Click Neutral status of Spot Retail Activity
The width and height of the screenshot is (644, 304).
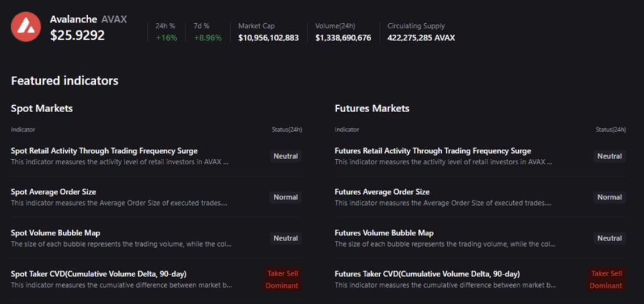click(286, 156)
